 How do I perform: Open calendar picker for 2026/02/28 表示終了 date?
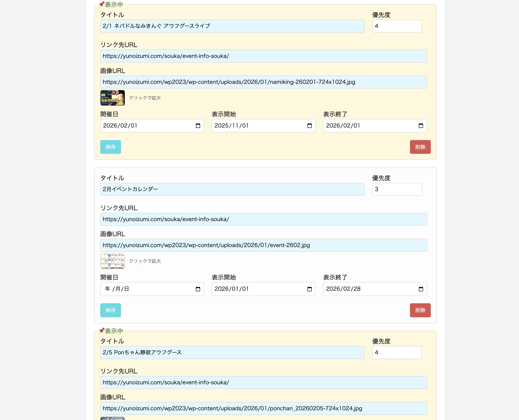click(x=421, y=289)
